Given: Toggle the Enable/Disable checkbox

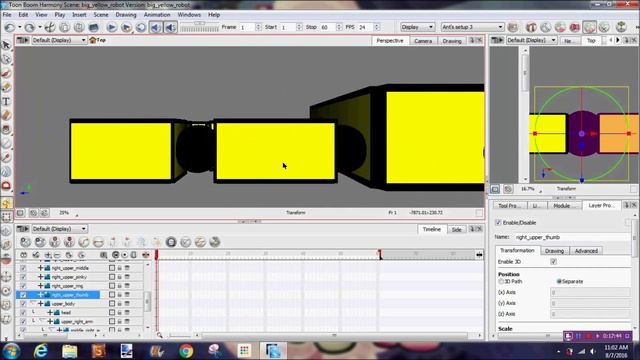Looking at the screenshot, I should click(x=498, y=222).
